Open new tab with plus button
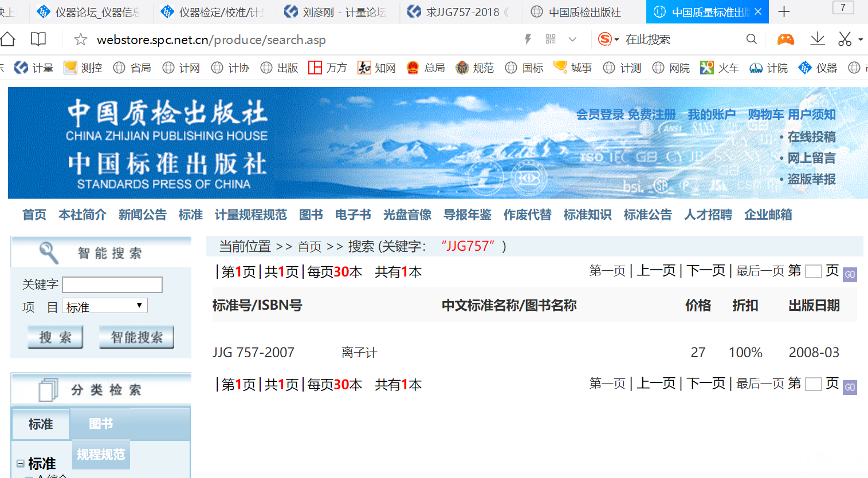The width and height of the screenshot is (868, 478). pyautogui.click(x=784, y=11)
